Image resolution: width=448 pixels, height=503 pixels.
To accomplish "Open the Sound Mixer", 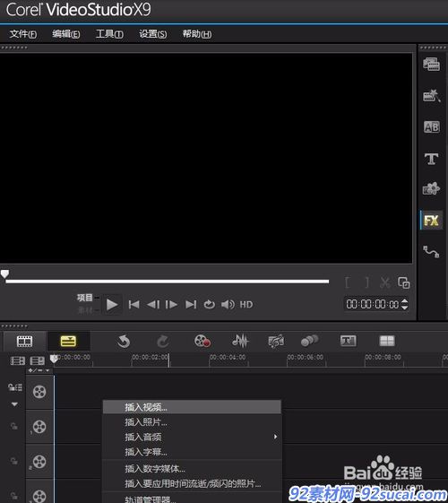I will pos(240,341).
